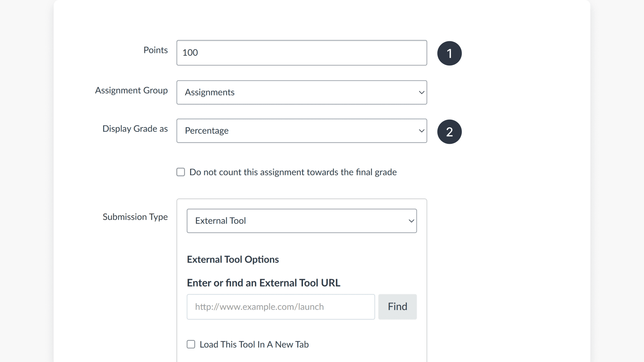This screenshot has height=362, width=644.
Task: Change External Tool submission type
Action: [301, 221]
